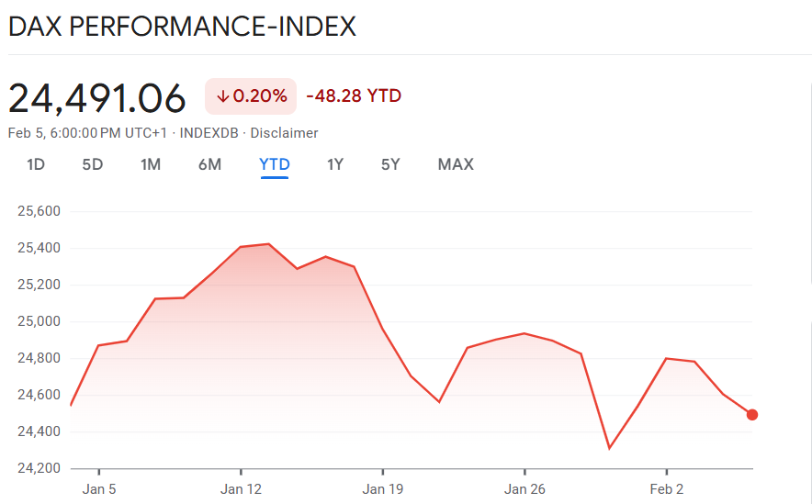Click the Feb 2 axis label
Viewport: 812px width, 504px height.
667,489
